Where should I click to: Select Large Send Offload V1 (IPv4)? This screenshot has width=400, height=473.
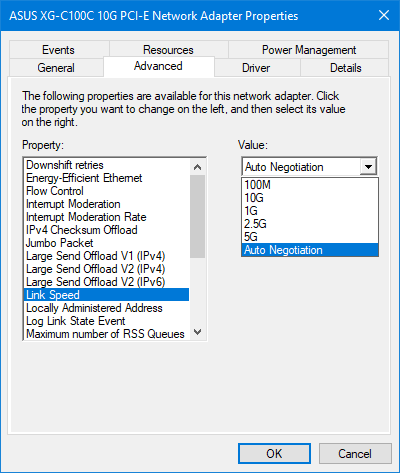click(106, 256)
